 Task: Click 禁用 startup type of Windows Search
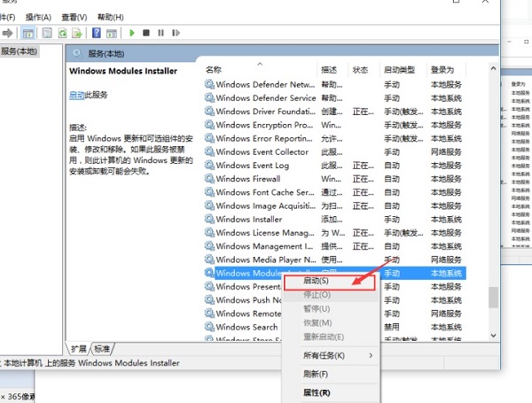tap(392, 327)
